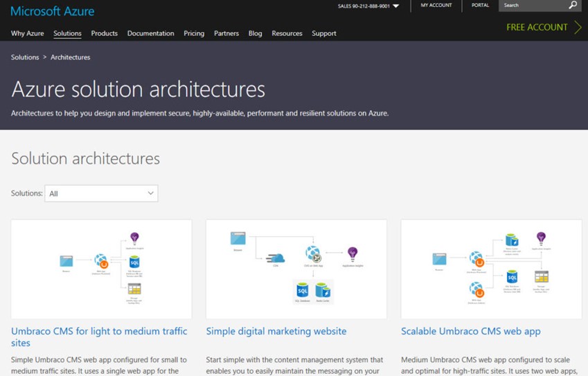Click the Free Account arrow chevron
The height and width of the screenshot is (376, 588).
(x=578, y=28)
